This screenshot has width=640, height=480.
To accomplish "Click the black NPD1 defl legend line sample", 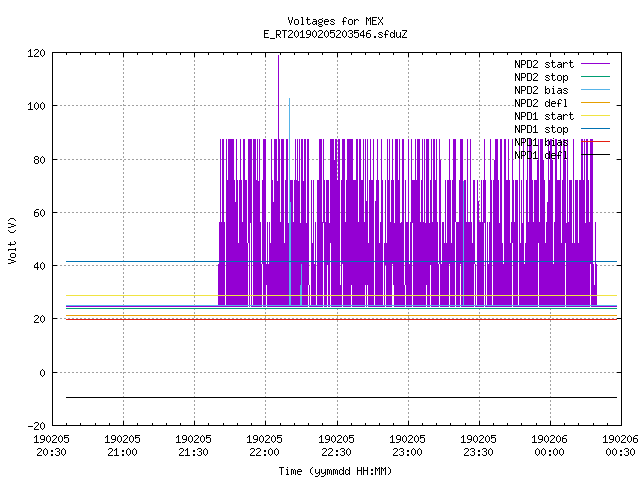I will tap(596, 155).
